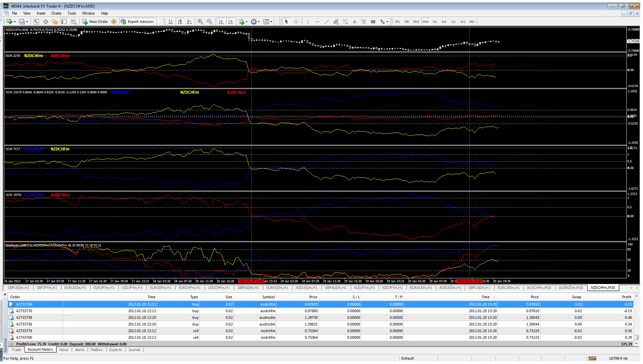Switch timeframe to M5
Viewport: 643px width, 364px height.
click(407, 22)
